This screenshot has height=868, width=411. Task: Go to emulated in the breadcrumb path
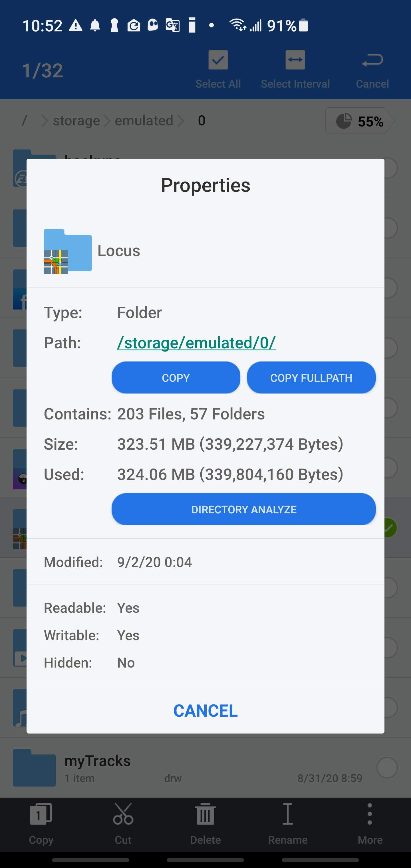[x=144, y=121]
